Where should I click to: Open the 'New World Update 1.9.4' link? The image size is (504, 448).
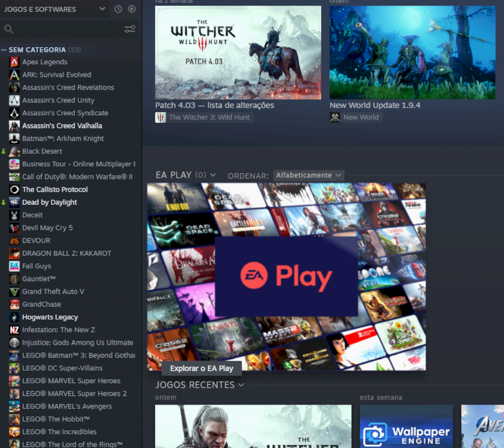pos(375,105)
